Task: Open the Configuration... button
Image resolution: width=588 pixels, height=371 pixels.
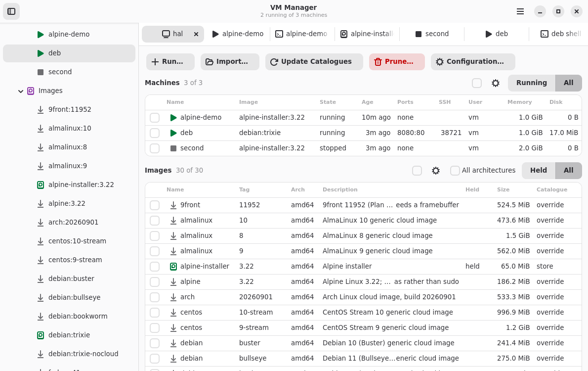Action: (x=473, y=61)
